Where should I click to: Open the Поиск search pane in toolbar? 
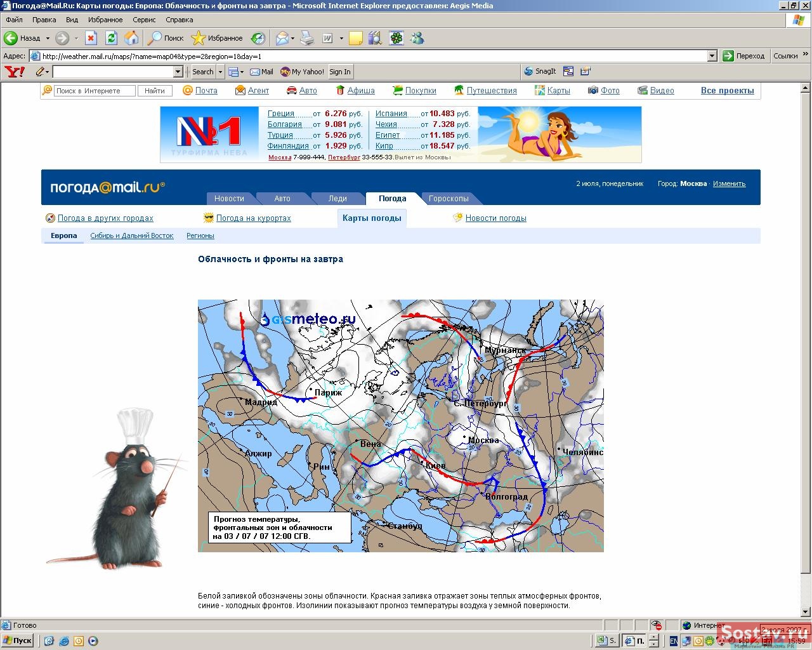[x=166, y=38]
